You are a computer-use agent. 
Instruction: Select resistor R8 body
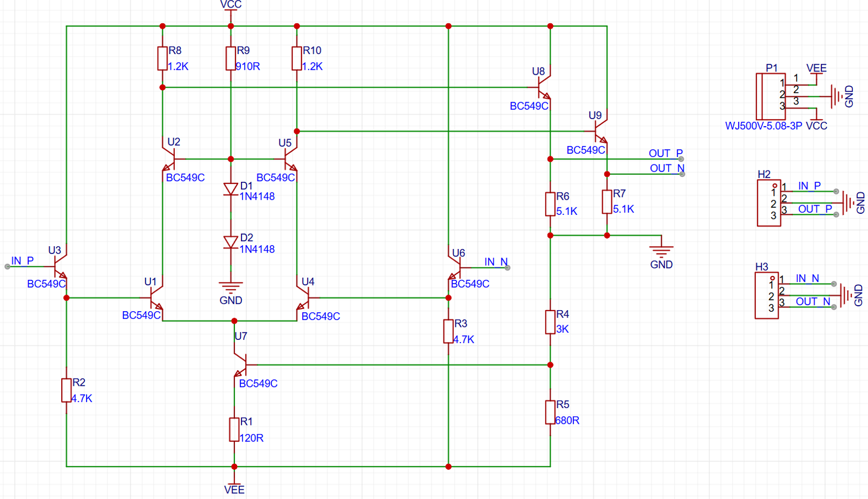pos(162,58)
